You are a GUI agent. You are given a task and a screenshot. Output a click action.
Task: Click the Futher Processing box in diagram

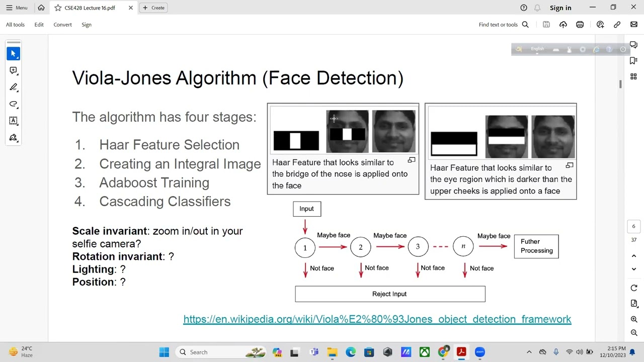[x=536, y=246]
